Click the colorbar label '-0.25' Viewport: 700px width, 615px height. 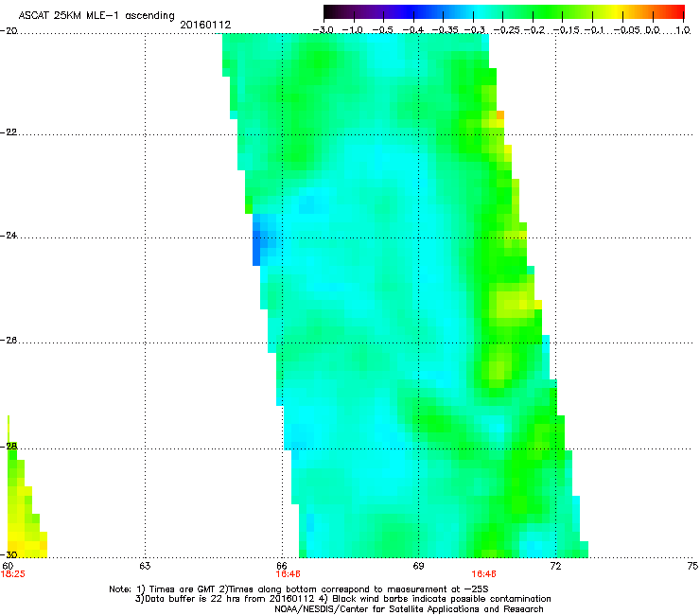pyautogui.click(x=507, y=30)
